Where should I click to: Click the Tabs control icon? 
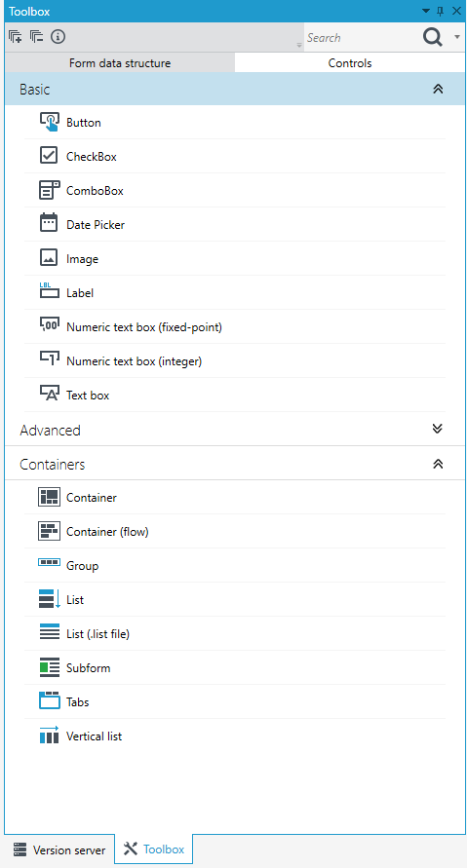pyautogui.click(x=50, y=701)
